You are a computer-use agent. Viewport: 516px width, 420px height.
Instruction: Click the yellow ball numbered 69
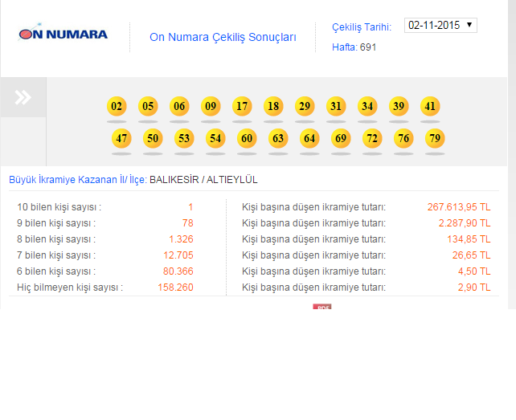[x=341, y=138]
